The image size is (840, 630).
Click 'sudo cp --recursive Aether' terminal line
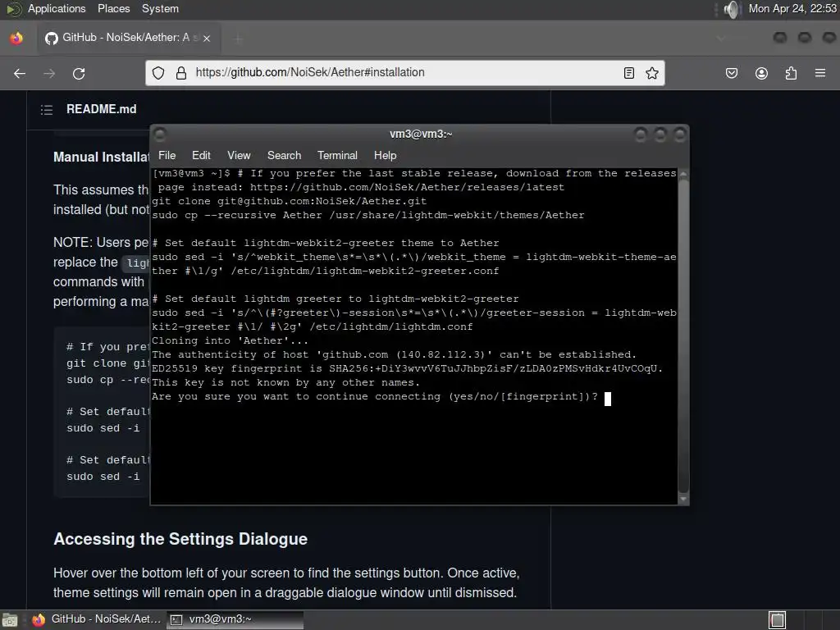368,216
